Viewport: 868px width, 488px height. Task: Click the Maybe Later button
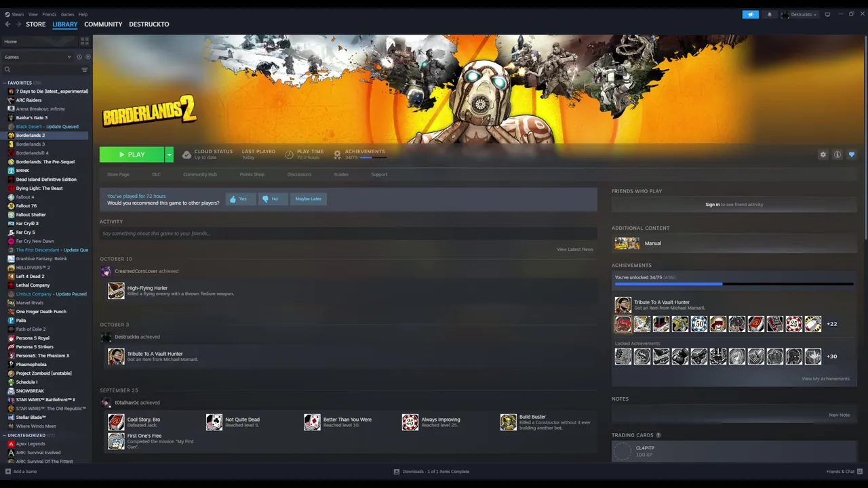coord(309,199)
